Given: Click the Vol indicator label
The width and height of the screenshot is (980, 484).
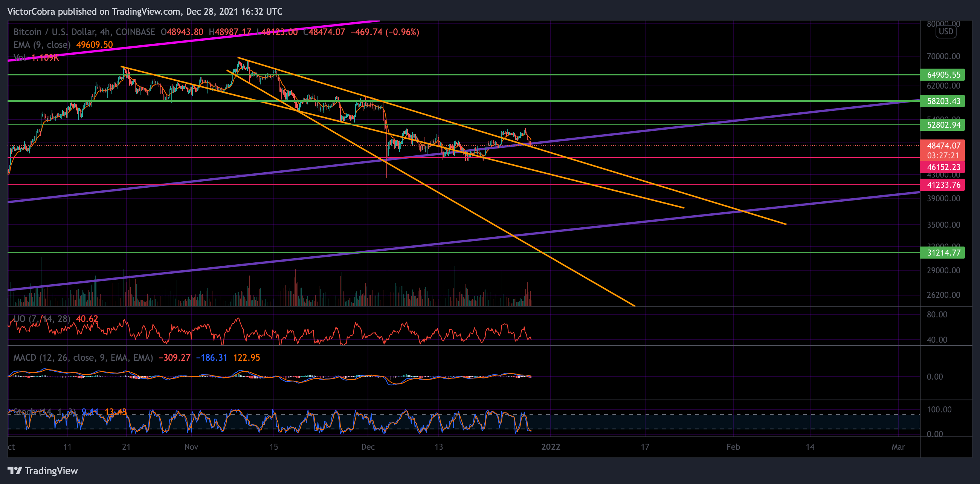Looking at the screenshot, I should click(20, 58).
